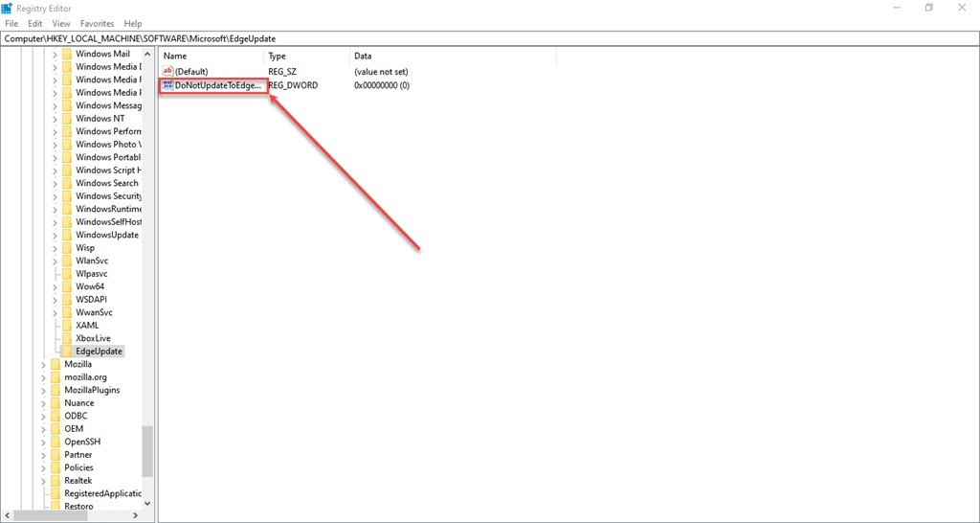Select the RegisteredApplicati... tree key label
The image size is (980, 523).
pyautogui.click(x=103, y=493)
